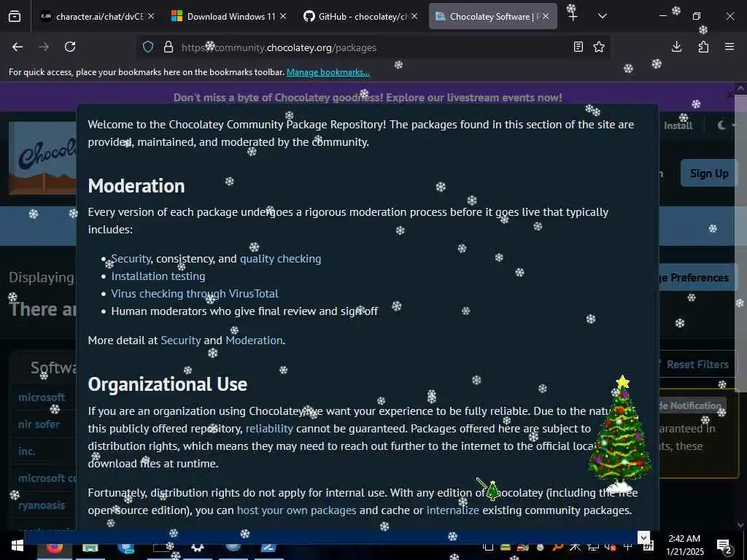
Task: Open the Security link after 'More detail at'
Action: coord(181,340)
